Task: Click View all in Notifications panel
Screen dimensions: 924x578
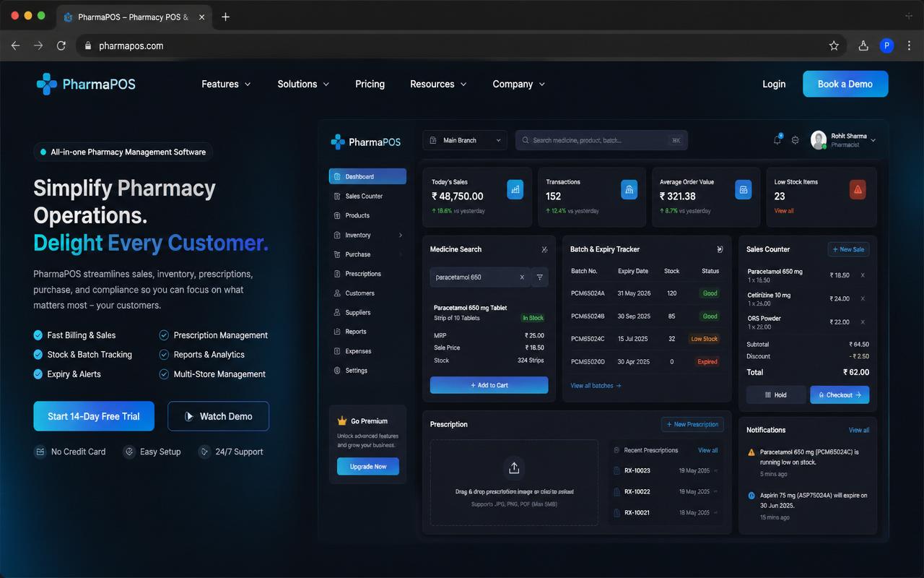Action: pyautogui.click(x=859, y=430)
